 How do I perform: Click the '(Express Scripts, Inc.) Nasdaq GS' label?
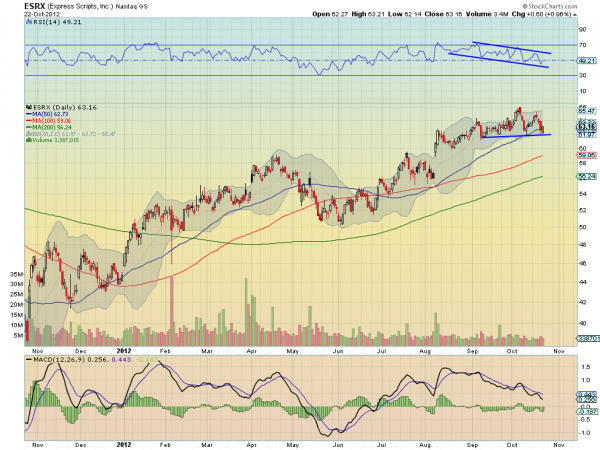97,6
